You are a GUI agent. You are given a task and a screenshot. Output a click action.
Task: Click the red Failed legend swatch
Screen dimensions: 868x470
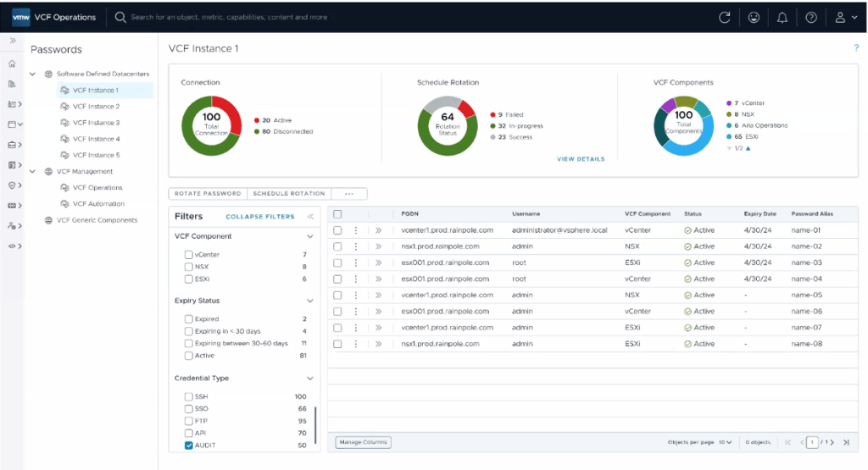point(493,115)
